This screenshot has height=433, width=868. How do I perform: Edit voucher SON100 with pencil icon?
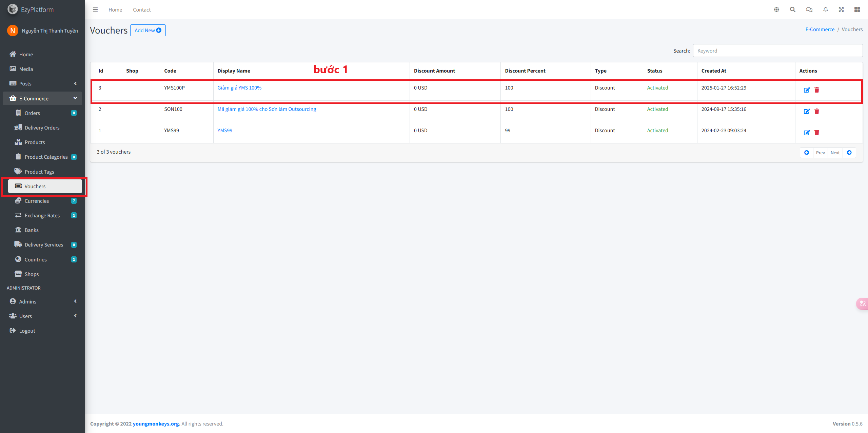(807, 111)
